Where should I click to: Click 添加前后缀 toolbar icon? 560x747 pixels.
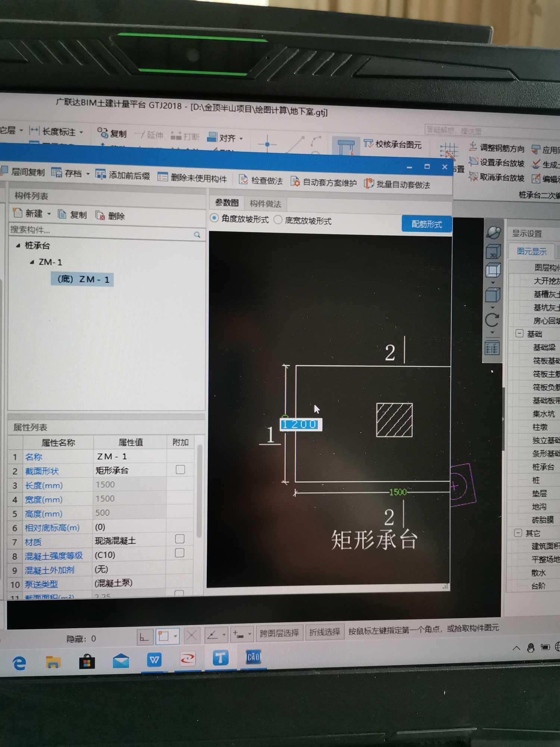pyautogui.click(x=101, y=174)
